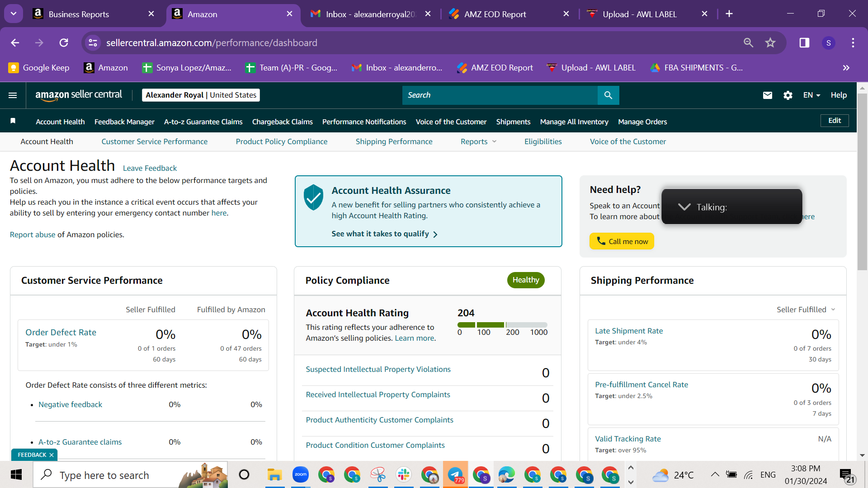The image size is (868, 488).
Task: Open the Alexander Royal United States account switcher
Action: click(201, 95)
